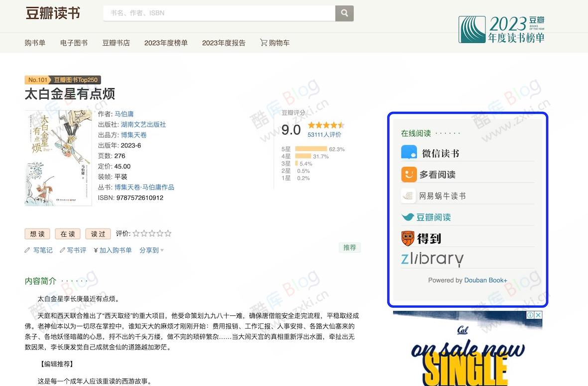Viewport: 588px width, 386px height.
Task: Click the book search input field
Action: pos(219,13)
